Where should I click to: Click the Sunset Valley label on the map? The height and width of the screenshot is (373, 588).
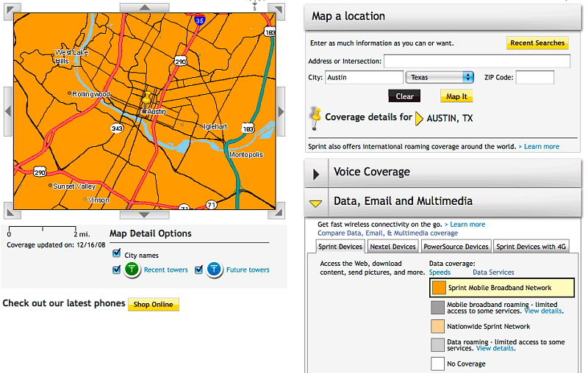[x=74, y=186]
